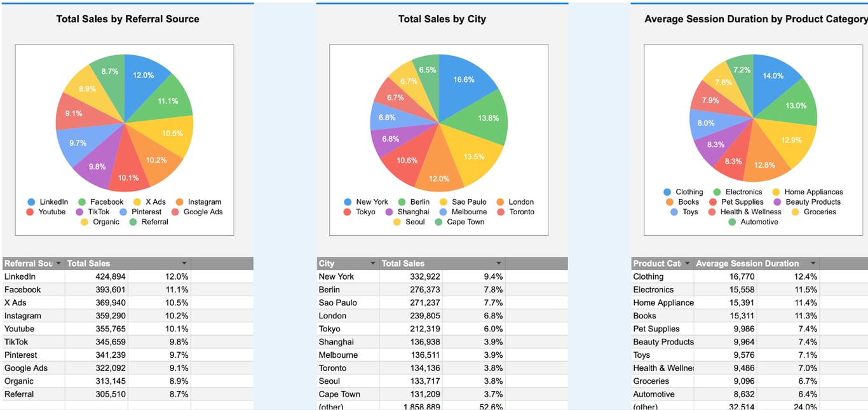This screenshot has width=868, height=410.
Task: Click the Pinterest legend entry
Action: (x=140, y=212)
